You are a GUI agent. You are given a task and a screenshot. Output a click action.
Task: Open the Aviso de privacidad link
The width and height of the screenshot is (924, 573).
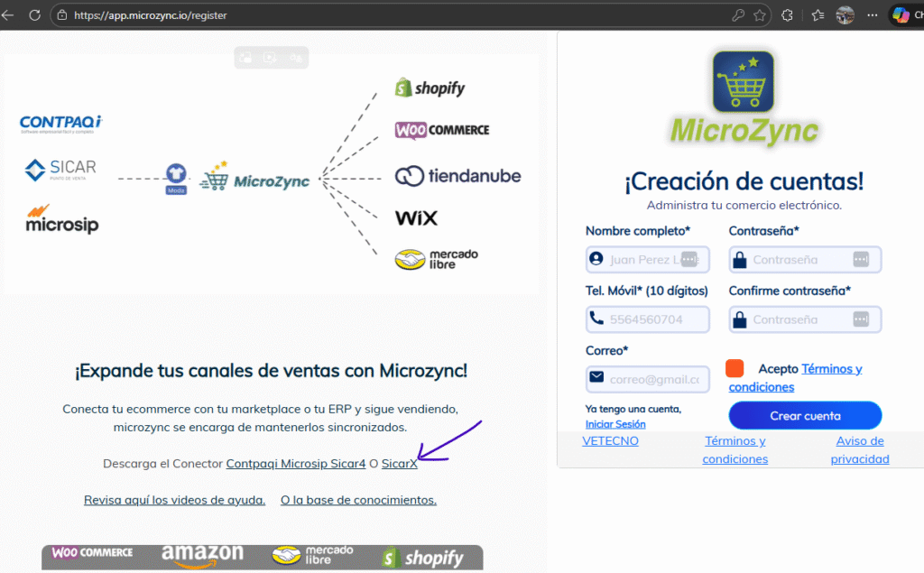click(859, 449)
